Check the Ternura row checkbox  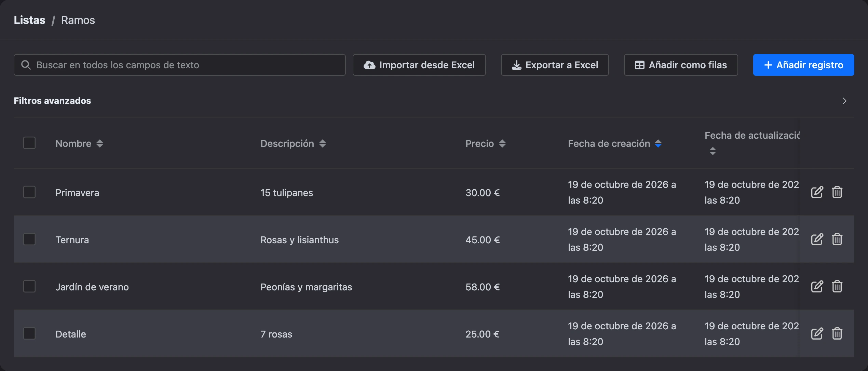click(x=29, y=239)
